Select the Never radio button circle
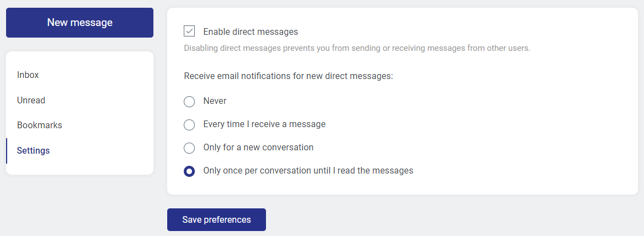Viewport: 644px width, 236px height. coord(189,102)
